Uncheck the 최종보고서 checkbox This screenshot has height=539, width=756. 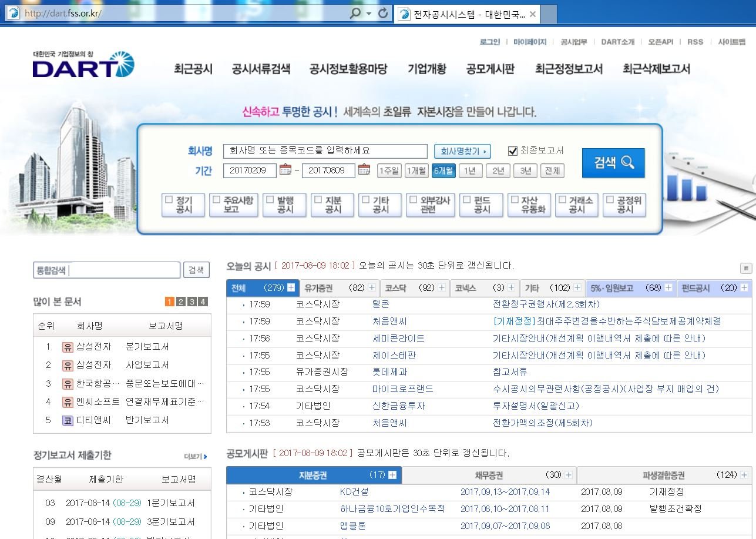point(514,150)
